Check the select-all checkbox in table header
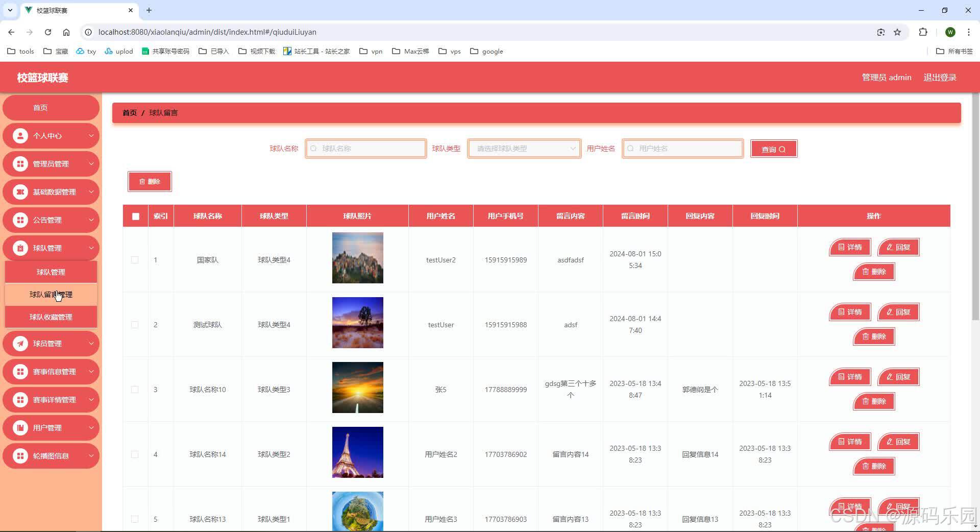This screenshot has width=980, height=532. (135, 216)
